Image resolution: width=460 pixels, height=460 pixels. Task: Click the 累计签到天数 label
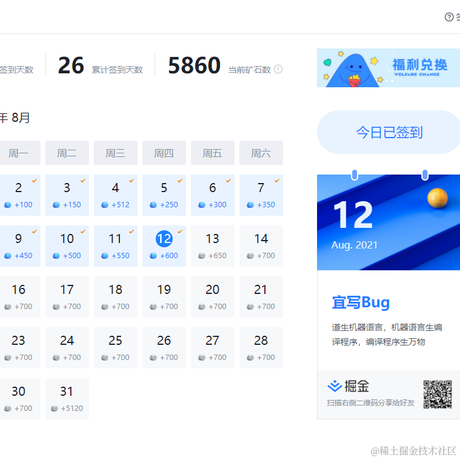coord(117,70)
